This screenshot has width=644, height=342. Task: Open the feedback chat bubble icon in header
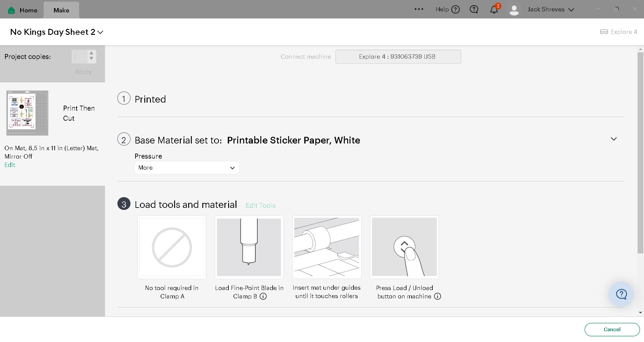pyautogui.click(x=474, y=9)
